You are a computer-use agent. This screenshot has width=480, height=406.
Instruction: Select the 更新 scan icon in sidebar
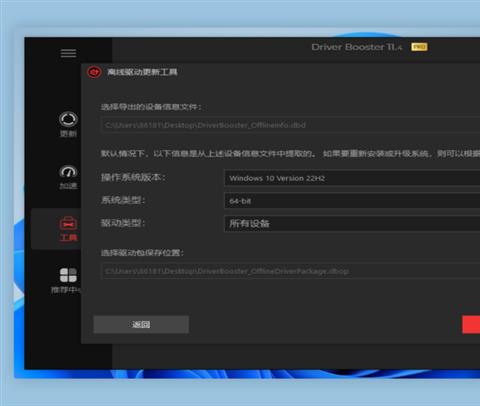pyautogui.click(x=68, y=119)
